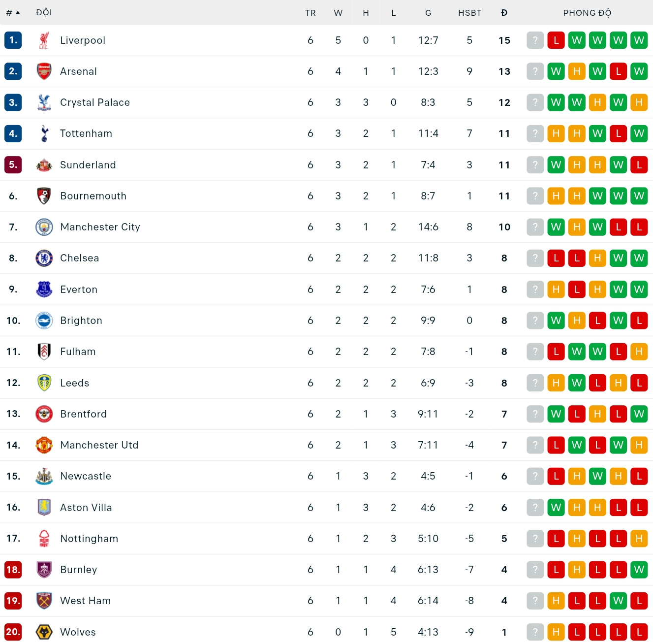Image resolution: width=653 pixels, height=644 pixels.
Task: Sort standings by the Đ points header
Action: 504,13
